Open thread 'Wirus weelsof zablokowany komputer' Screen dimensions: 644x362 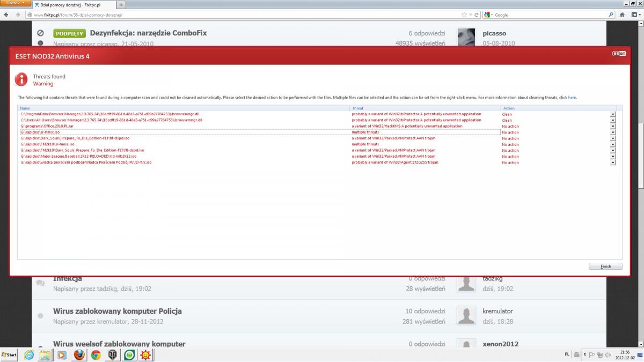(x=119, y=344)
